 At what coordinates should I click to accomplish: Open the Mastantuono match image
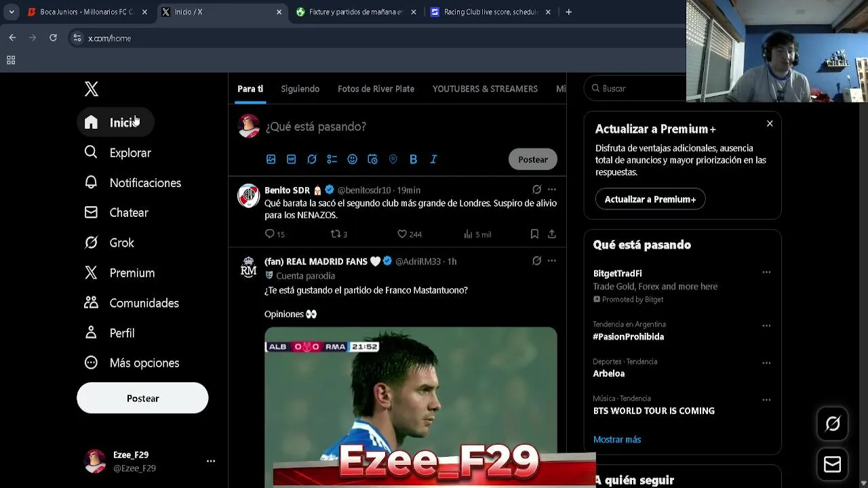(411, 407)
